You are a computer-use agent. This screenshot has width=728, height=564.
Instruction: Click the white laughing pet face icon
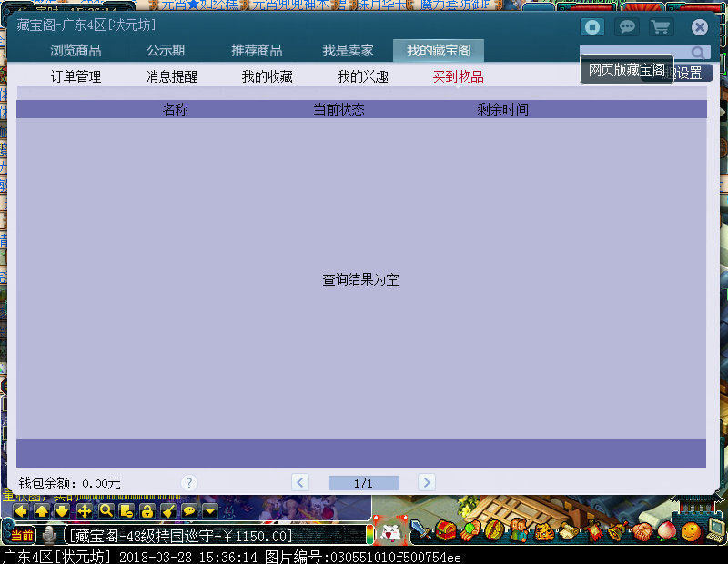click(x=390, y=532)
